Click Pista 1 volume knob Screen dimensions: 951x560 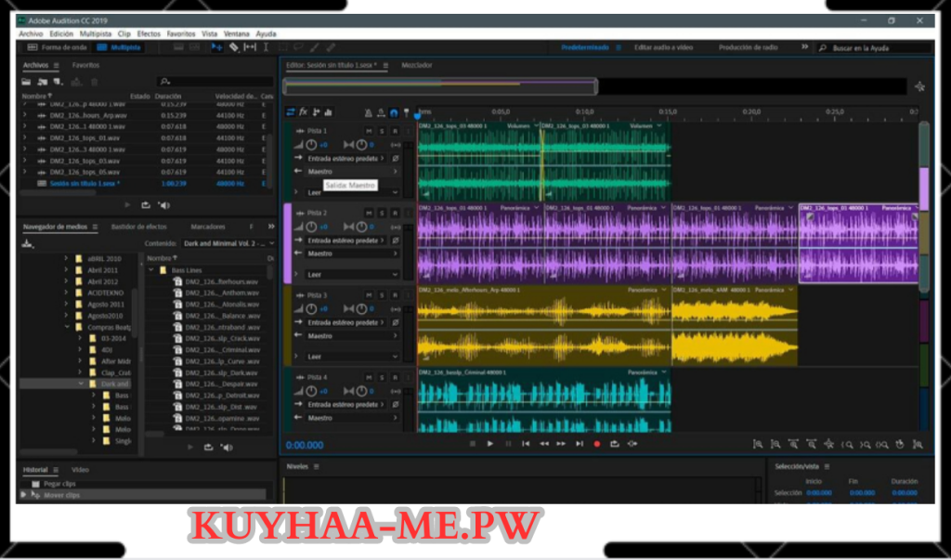pyautogui.click(x=311, y=145)
